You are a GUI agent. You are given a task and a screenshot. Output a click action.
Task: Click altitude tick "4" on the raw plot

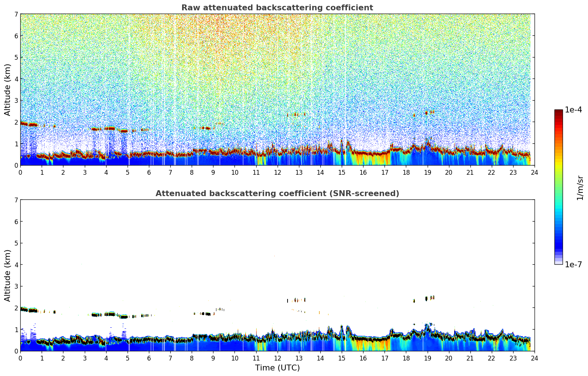click(16, 79)
